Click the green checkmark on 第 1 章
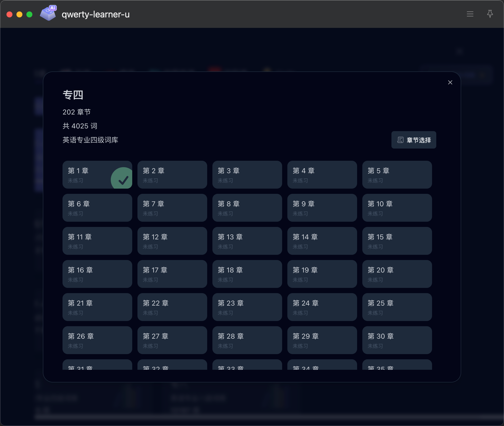This screenshot has width=504, height=426. [123, 180]
